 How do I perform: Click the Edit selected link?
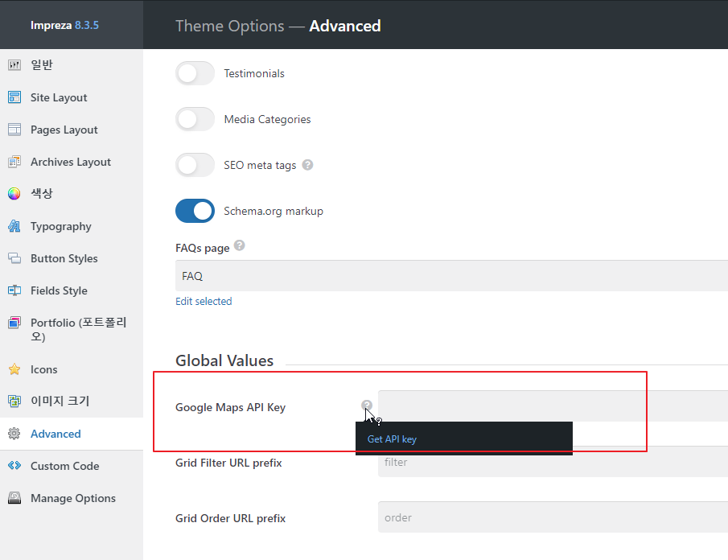[x=204, y=301]
